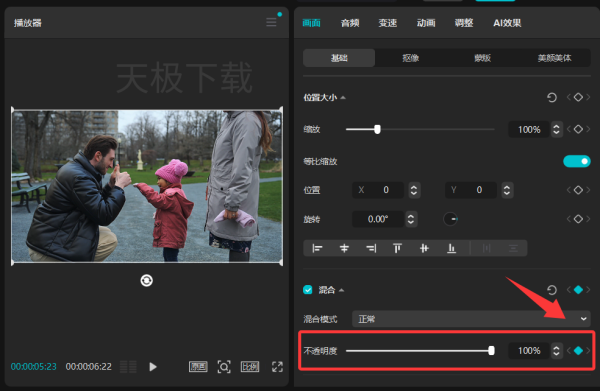Open the 混合模式 dropdown set to 正常
This screenshot has width=600, height=391.
point(471,319)
